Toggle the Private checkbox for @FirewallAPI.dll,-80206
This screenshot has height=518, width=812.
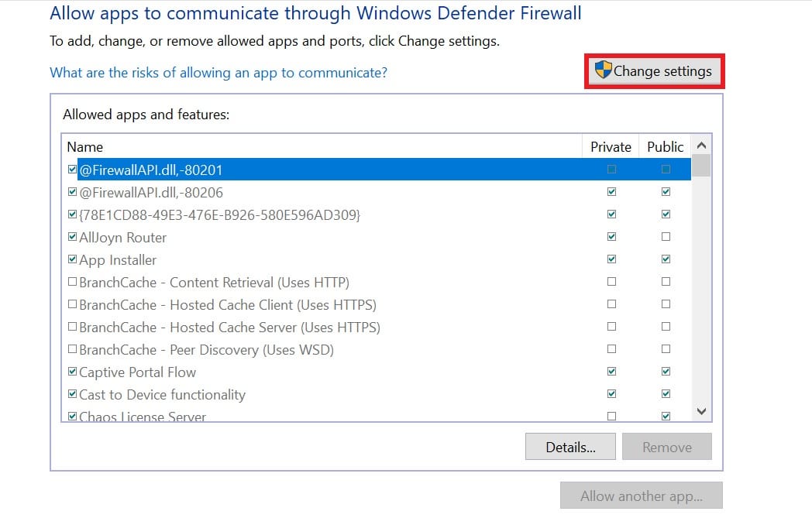pyautogui.click(x=611, y=192)
